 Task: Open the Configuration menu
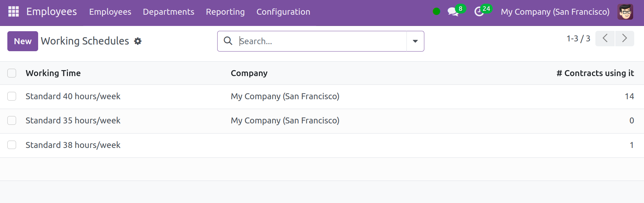click(283, 12)
